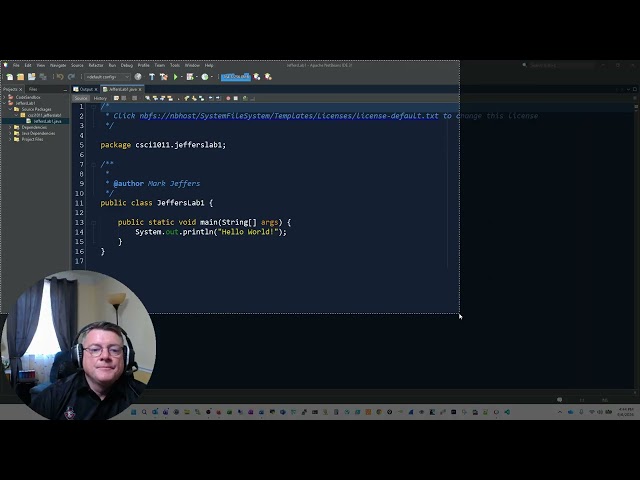Click the New File toolbar icon
Image resolution: width=640 pixels, height=480 pixels.
pyautogui.click(x=10, y=77)
